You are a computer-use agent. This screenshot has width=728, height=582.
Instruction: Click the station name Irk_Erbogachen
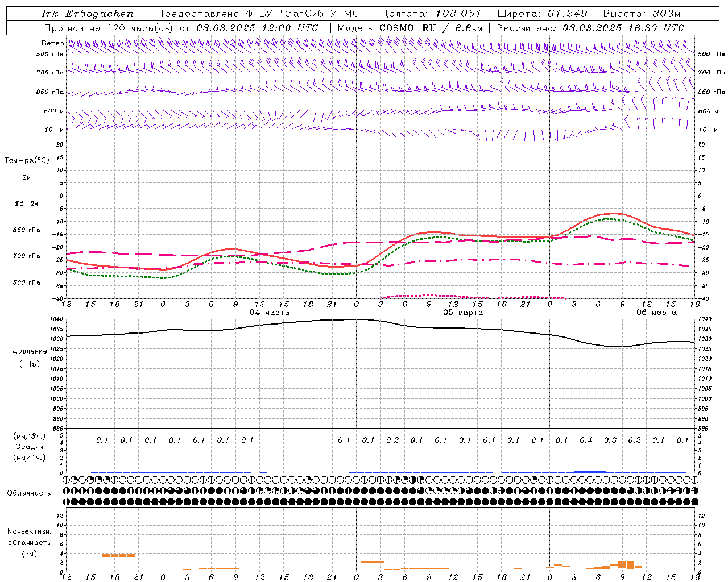[x=88, y=14]
